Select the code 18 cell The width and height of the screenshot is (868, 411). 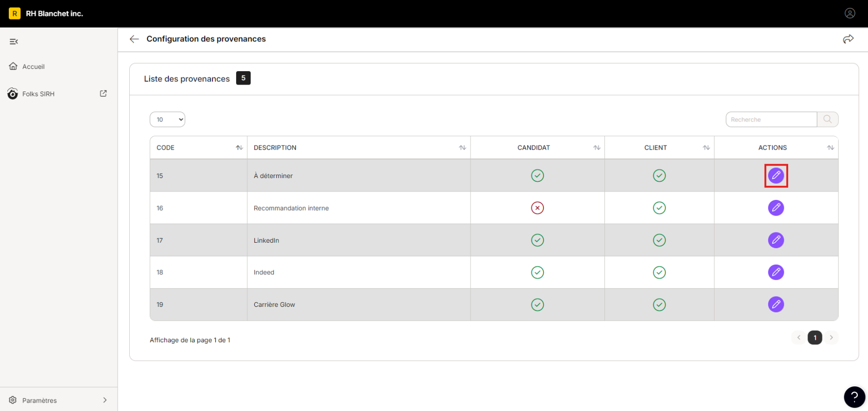coord(199,272)
